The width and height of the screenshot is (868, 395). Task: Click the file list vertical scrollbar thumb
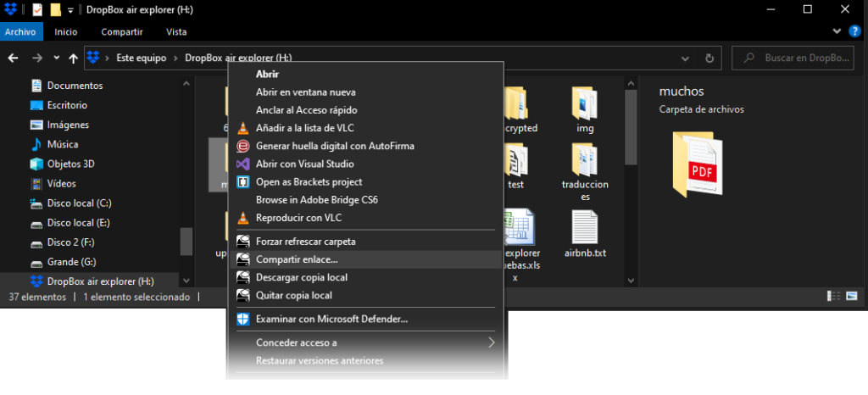[x=631, y=126]
